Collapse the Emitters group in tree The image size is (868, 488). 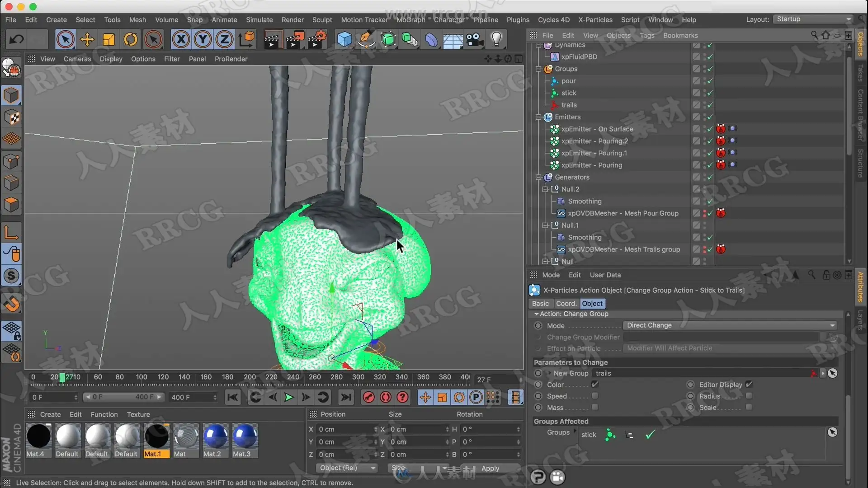538,117
